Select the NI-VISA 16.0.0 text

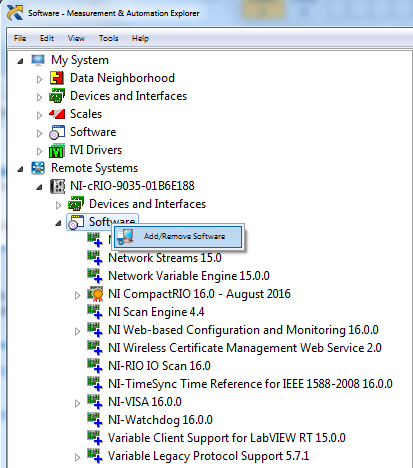click(x=145, y=402)
